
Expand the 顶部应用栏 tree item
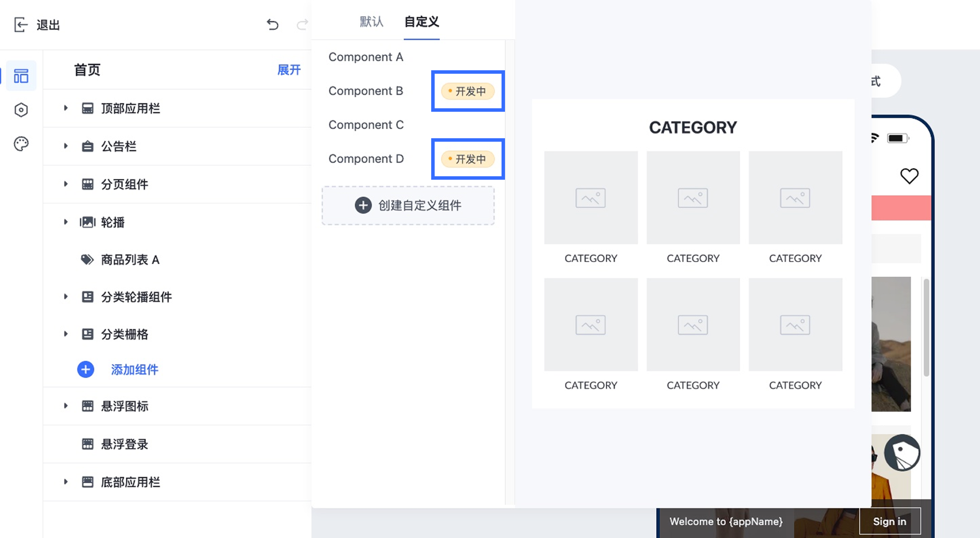[x=66, y=108]
